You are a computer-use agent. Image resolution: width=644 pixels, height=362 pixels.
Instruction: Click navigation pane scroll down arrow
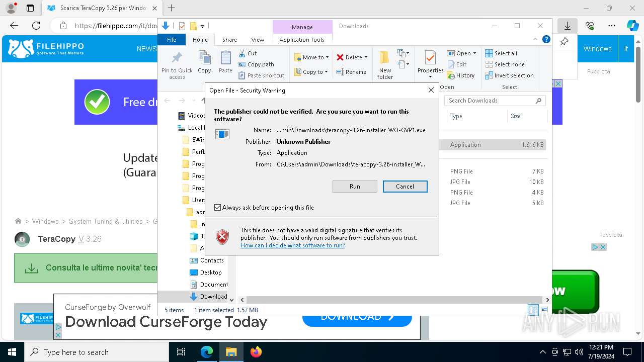tap(231, 300)
